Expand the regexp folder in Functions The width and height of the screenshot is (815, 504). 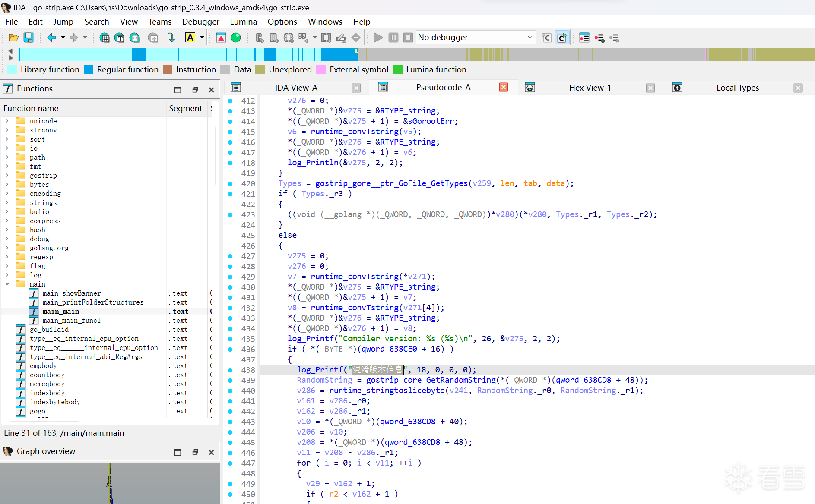click(7, 257)
